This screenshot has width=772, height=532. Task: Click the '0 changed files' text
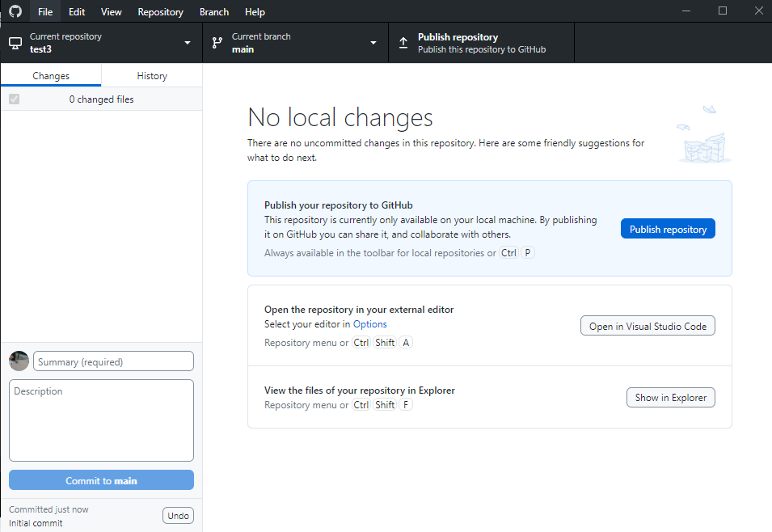point(101,99)
